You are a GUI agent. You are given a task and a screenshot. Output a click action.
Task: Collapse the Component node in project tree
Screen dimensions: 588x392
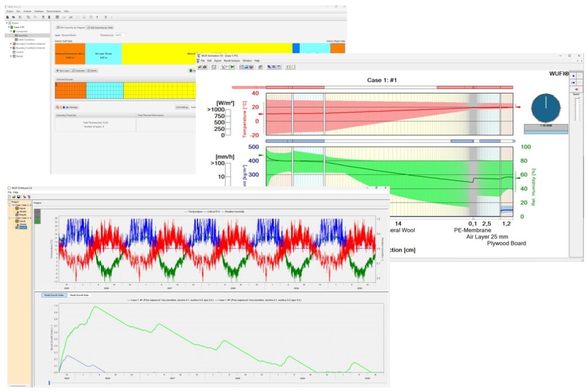[x=10, y=31]
